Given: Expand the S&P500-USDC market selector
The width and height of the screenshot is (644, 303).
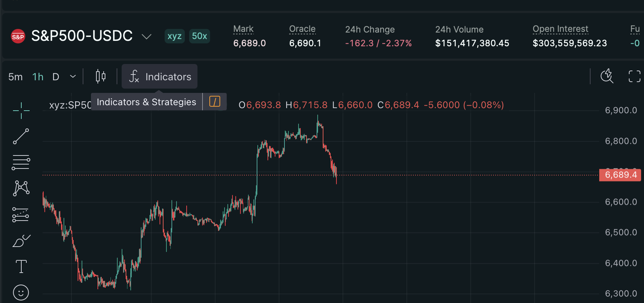Looking at the screenshot, I should (x=146, y=37).
